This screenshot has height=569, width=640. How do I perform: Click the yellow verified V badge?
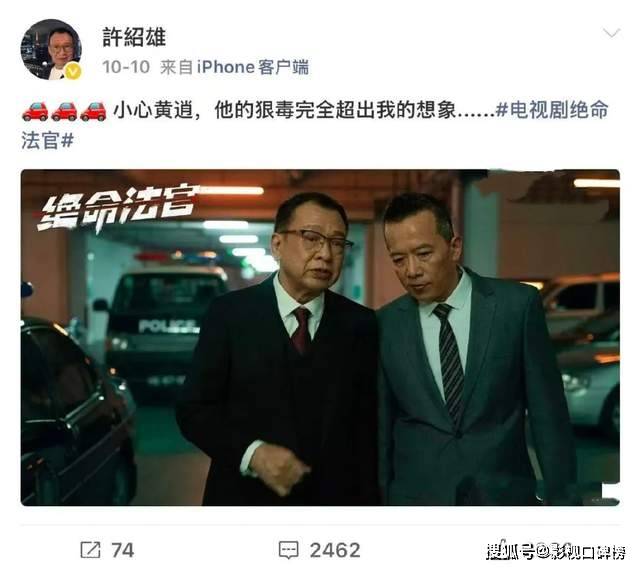pyautogui.click(x=73, y=71)
